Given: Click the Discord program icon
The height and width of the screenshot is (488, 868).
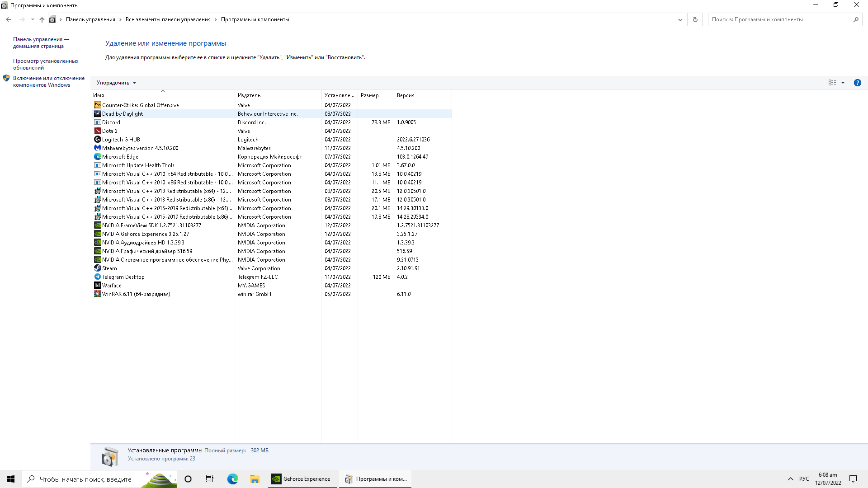Looking at the screenshot, I should point(97,122).
